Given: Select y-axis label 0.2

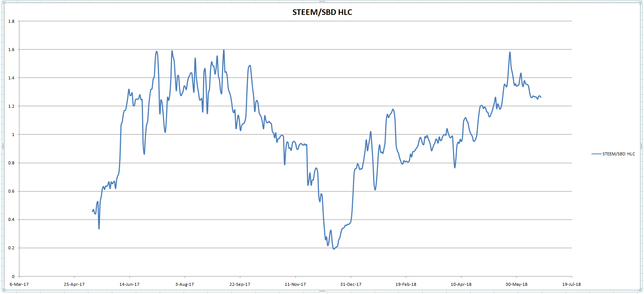Looking at the screenshot, I should point(11,248).
